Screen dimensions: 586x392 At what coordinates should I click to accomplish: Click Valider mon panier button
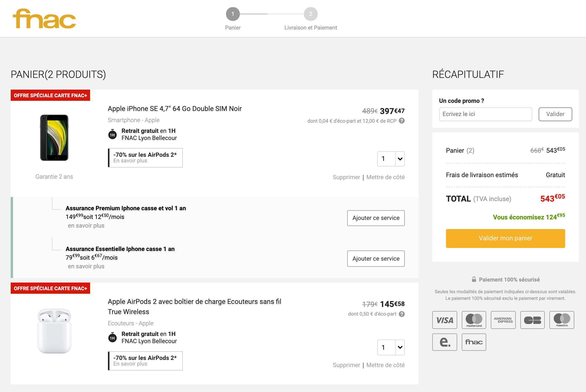tap(505, 238)
